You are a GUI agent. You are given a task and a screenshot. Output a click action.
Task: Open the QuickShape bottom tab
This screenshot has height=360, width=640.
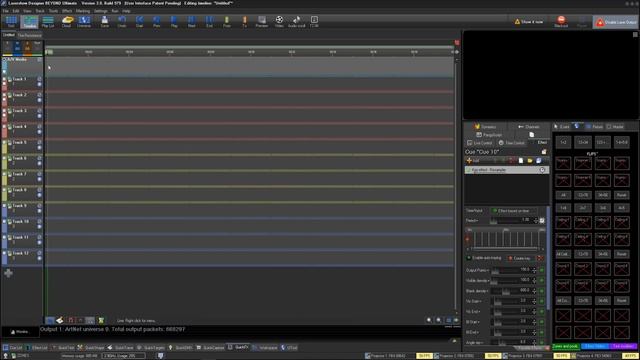pos(91,348)
